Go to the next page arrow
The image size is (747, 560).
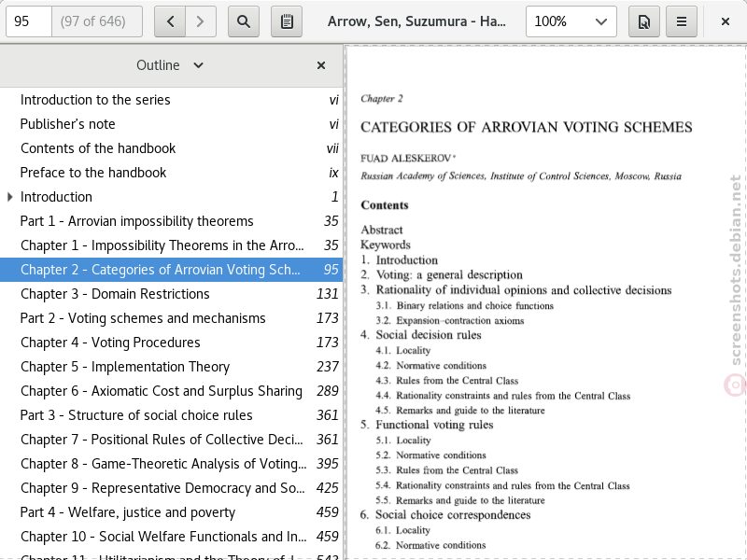coord(201,21)
